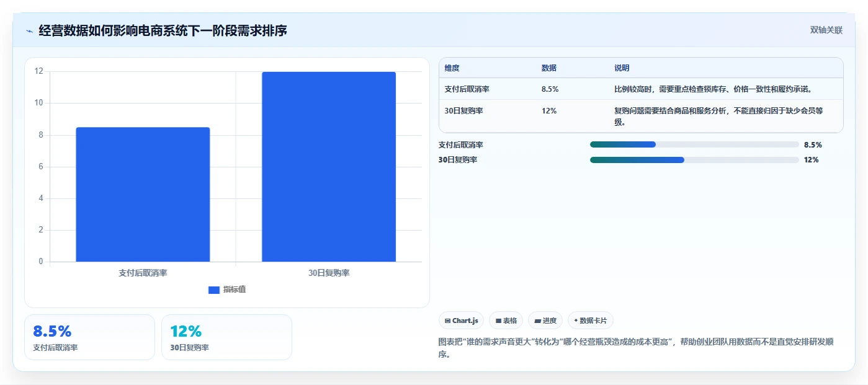Click the 进度 tag chip
868x385 pixels.
545,321
